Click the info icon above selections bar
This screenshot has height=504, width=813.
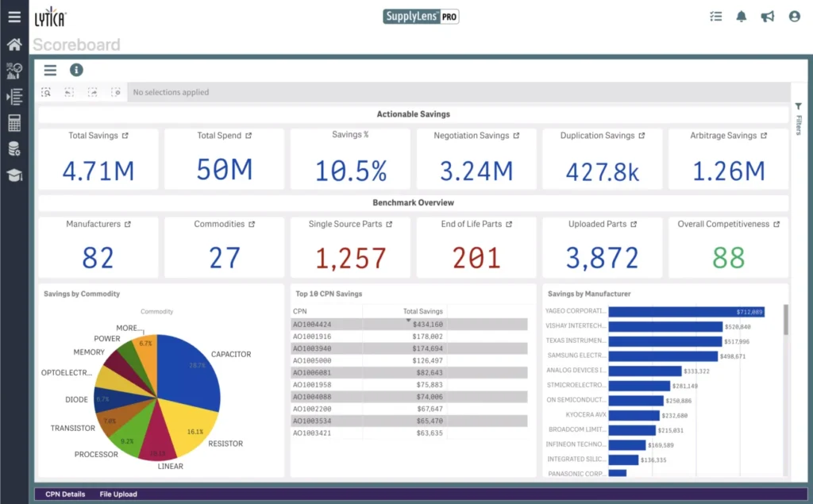click(76, 70)
